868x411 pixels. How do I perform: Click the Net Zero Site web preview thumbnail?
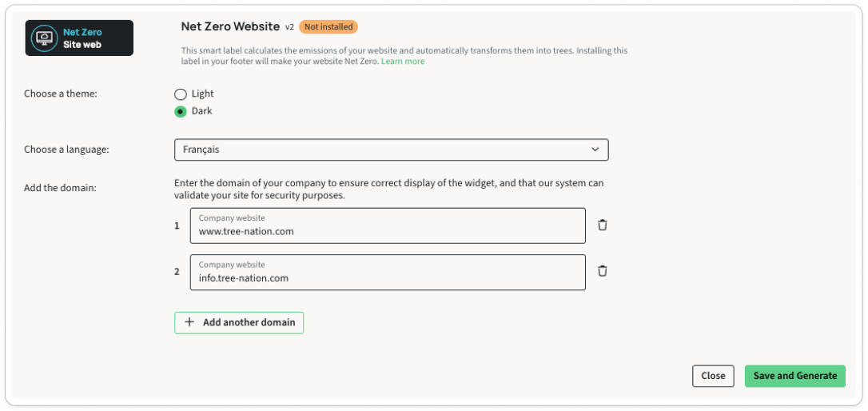pos(79,38)
